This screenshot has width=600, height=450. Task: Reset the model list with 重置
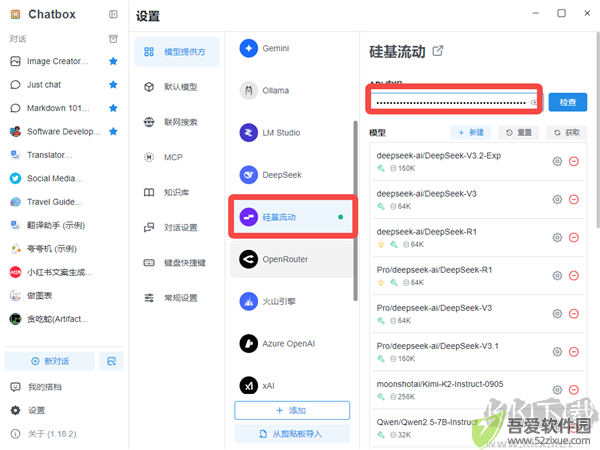click(519, 133)
